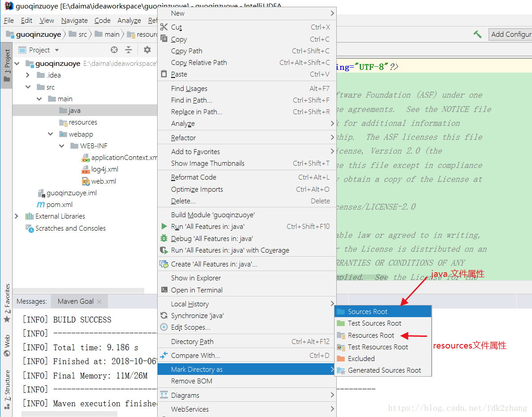Open the Analyze menu in menu bar
The height and width of the screenshot is (417, 532).
pyautogui.click(x=129, y=21)
